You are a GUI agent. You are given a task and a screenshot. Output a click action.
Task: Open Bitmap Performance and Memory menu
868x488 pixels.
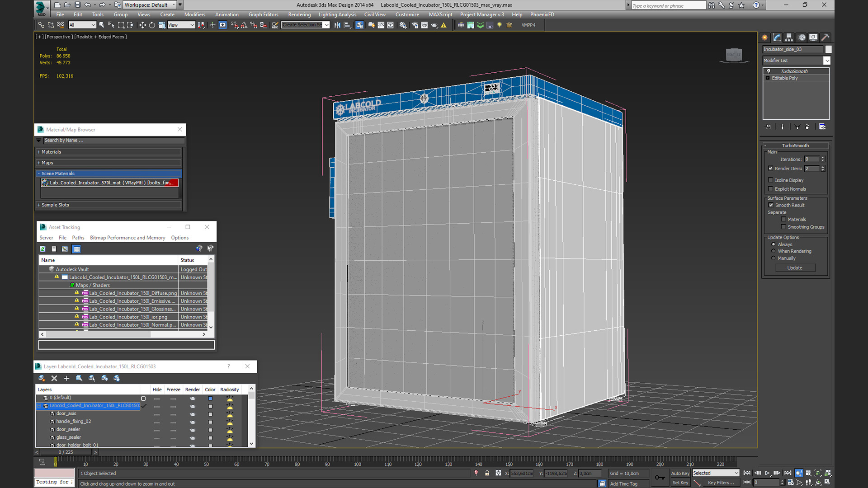point(127,238)
